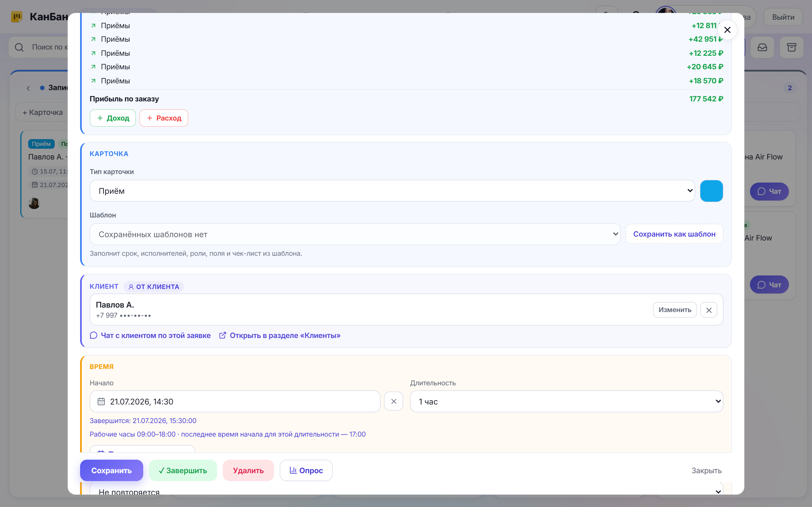Click the calendar icon in Начало field

[x=101, y=401]
